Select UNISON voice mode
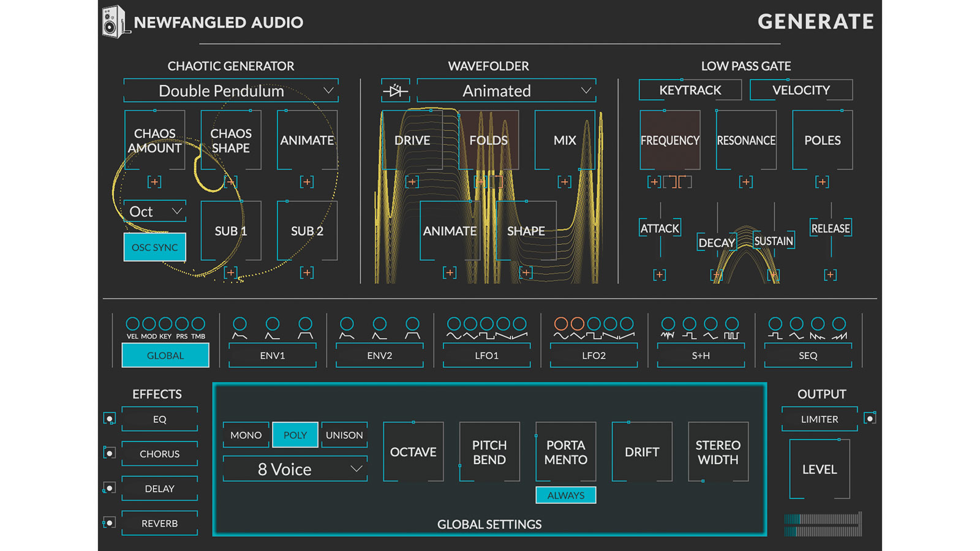This screenshot has height=551, width=980. [344, 435]
